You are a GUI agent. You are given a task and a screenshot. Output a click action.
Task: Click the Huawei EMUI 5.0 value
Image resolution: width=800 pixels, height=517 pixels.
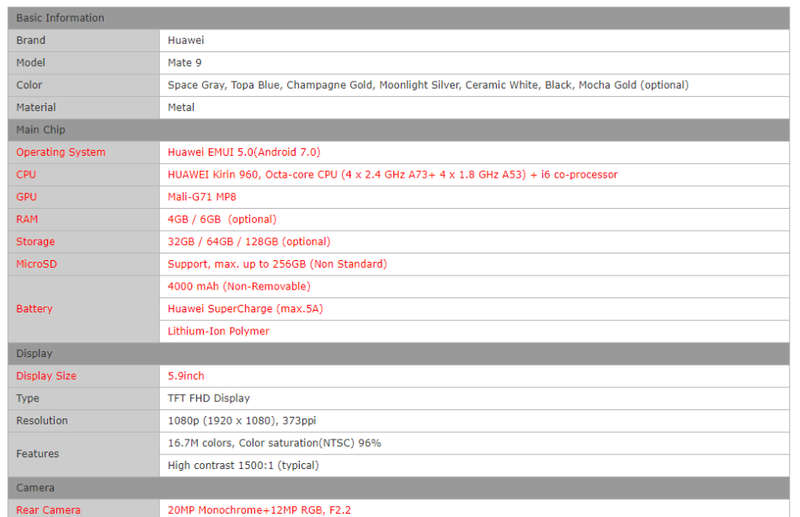[244, 152]
